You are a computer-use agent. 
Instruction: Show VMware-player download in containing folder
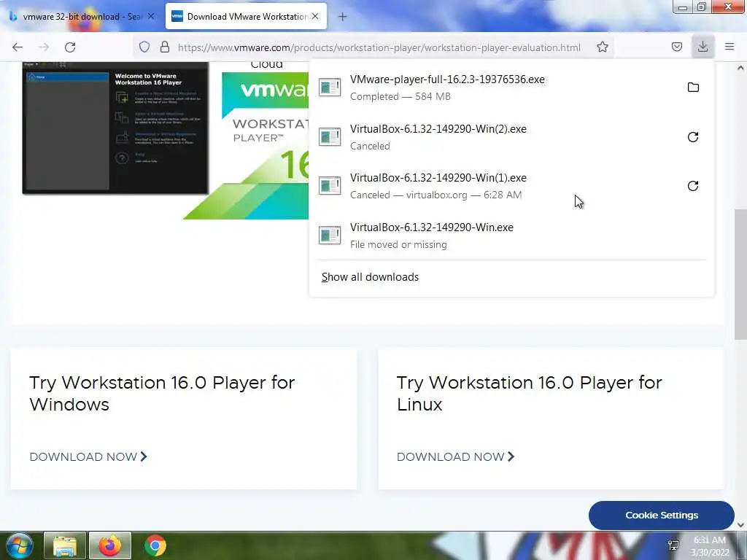(693, 87)
